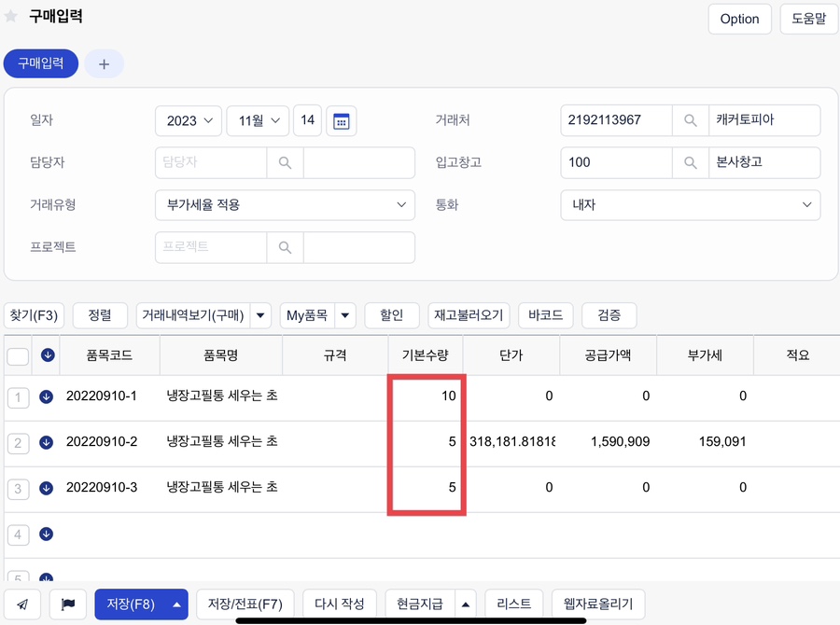
Task: Expand My품목 dropdown arrow
Action: tap(345, 315)
